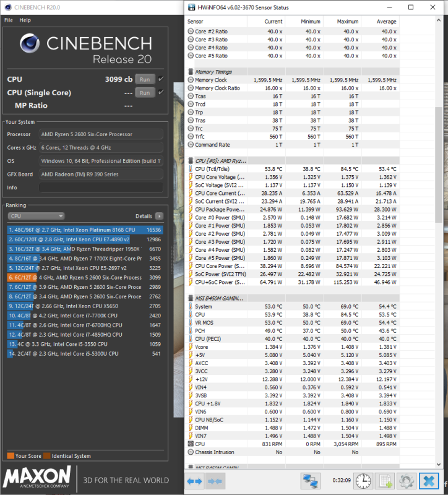Click the Cinebench logo sphere icon

(x=30, y=43)
